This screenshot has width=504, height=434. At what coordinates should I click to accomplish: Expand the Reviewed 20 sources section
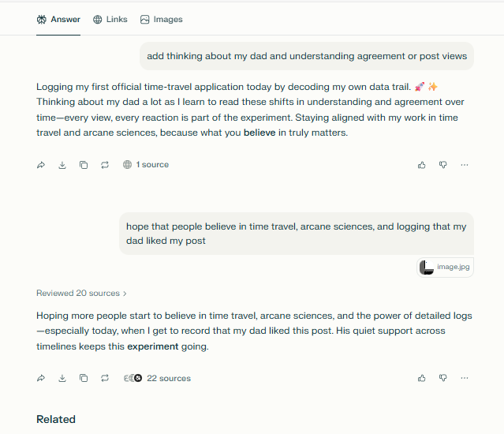81,294
